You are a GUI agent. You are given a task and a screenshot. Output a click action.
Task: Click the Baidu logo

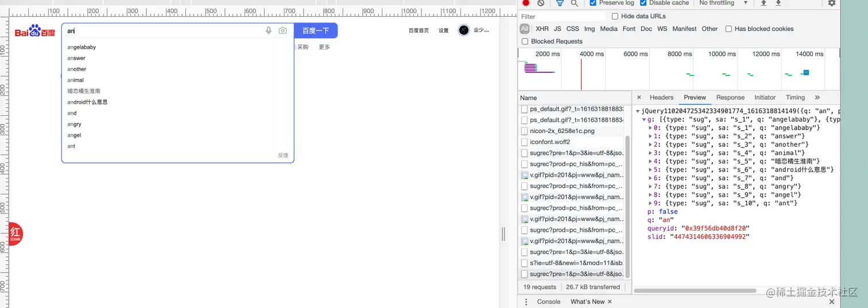pyautogui.click(x=35, y=30)
